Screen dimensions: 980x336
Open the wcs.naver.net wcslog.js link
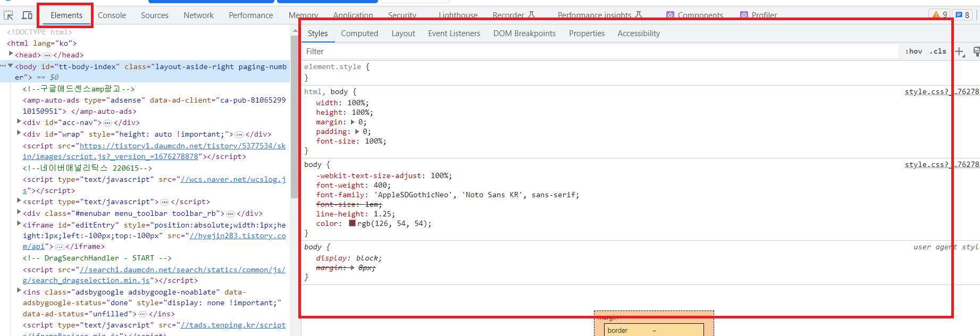point(154,185)
